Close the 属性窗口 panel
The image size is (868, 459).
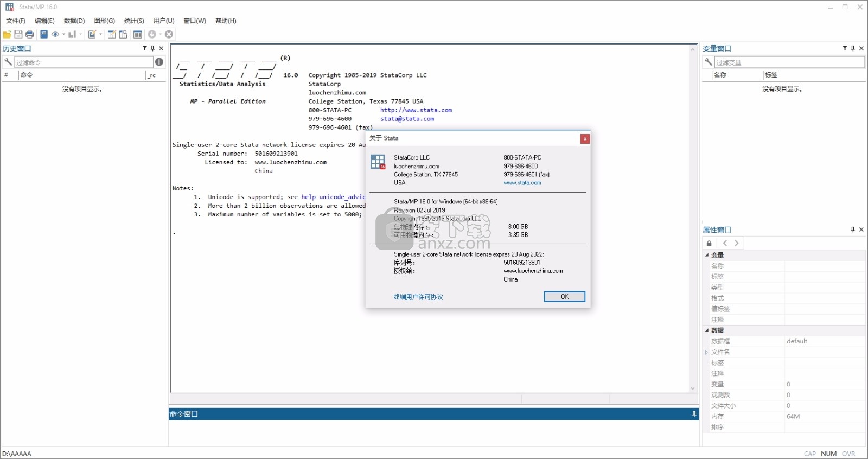pyautogui.click(x=861, y=229)
